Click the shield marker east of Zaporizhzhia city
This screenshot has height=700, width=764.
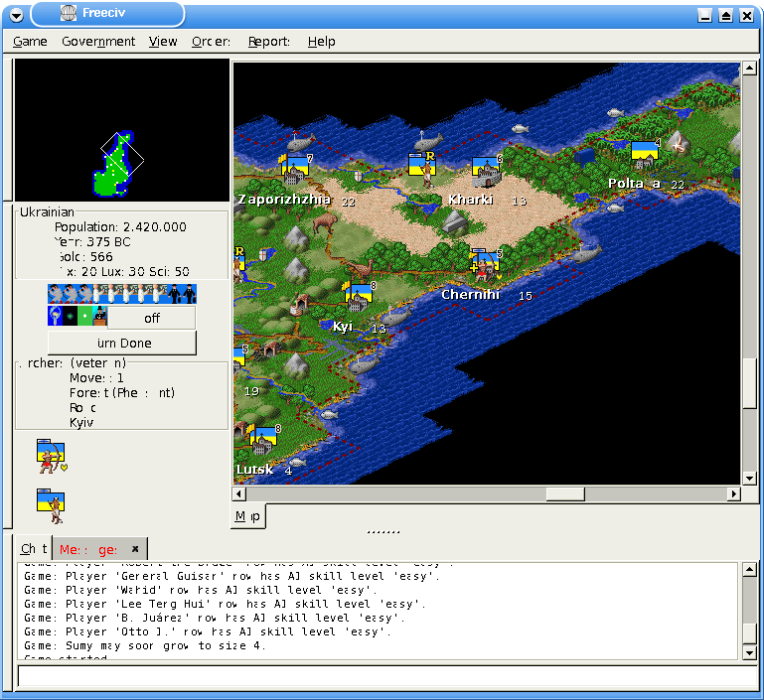[x=358, y=177]
